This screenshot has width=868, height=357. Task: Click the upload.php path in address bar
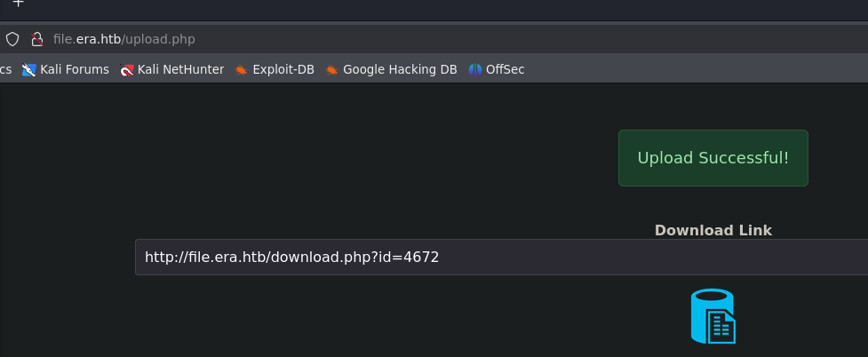point(158,39)
